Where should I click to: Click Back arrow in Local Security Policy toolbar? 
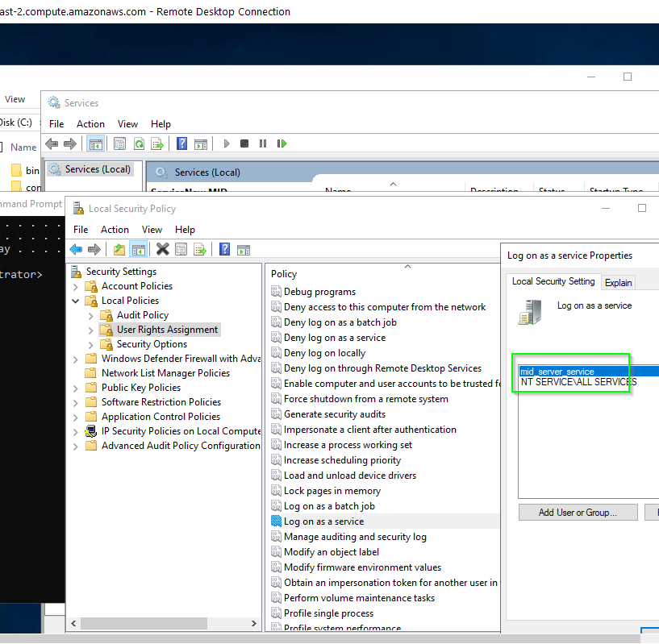tap(76, 250)
